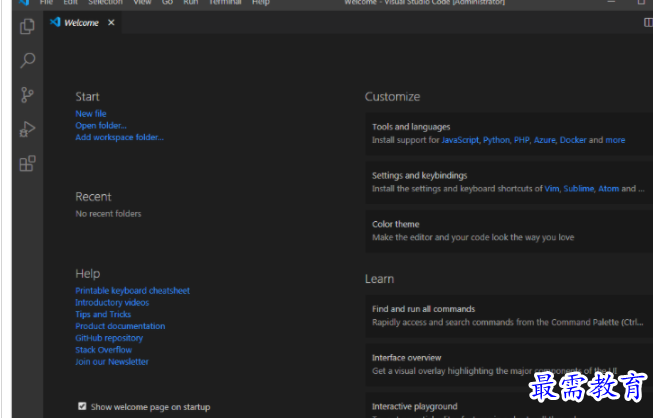Open Stack Overflow link

coord(104,350)
